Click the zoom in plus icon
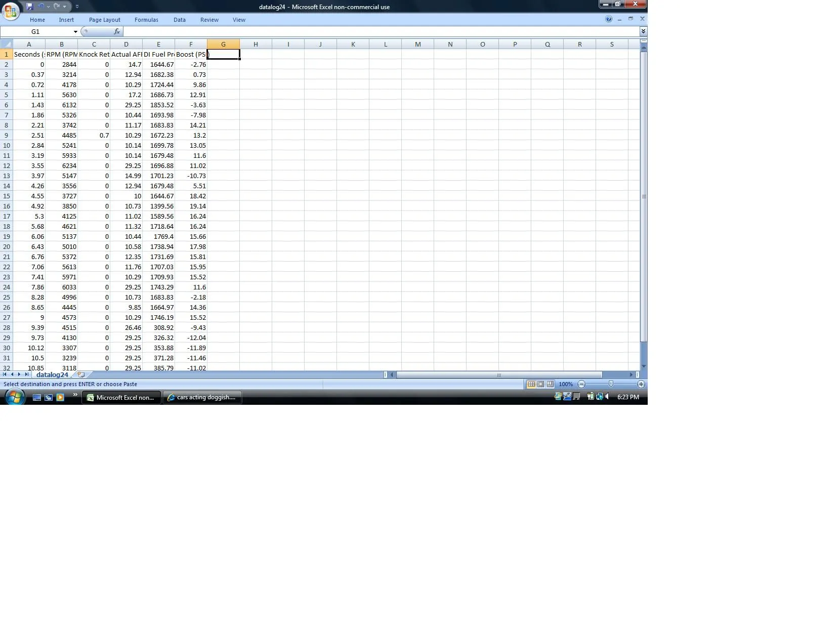Image resolution: width=840 pixels, height=630 pixels. point(641,384)
